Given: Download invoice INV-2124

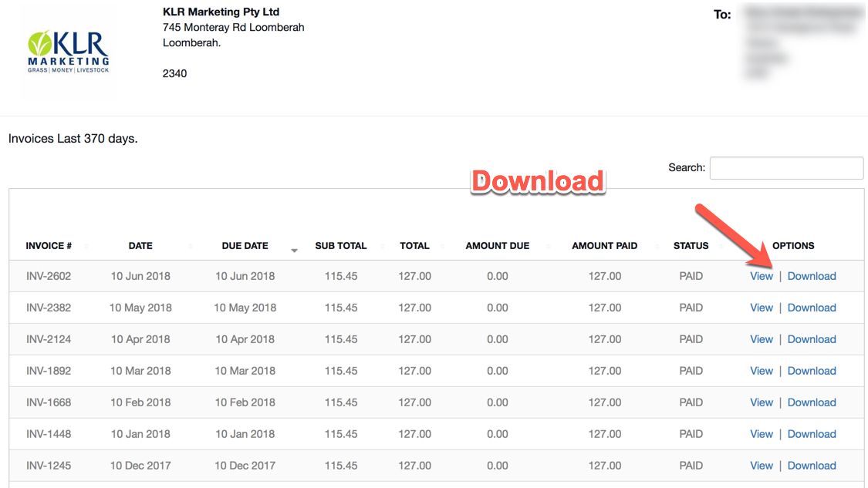Looking at the screenshot, I should coord(812,339).
